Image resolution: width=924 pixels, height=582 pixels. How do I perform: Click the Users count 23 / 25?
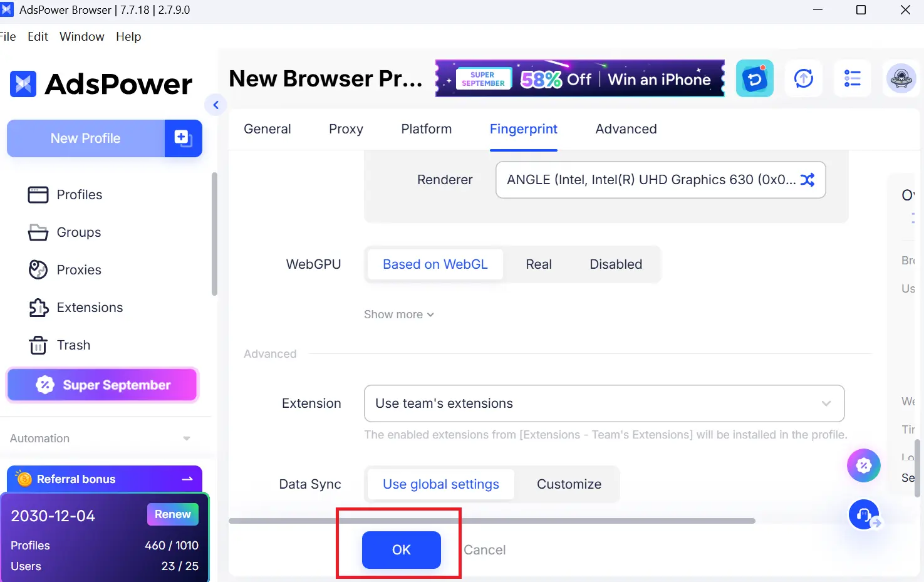click(x=180, y=566)
